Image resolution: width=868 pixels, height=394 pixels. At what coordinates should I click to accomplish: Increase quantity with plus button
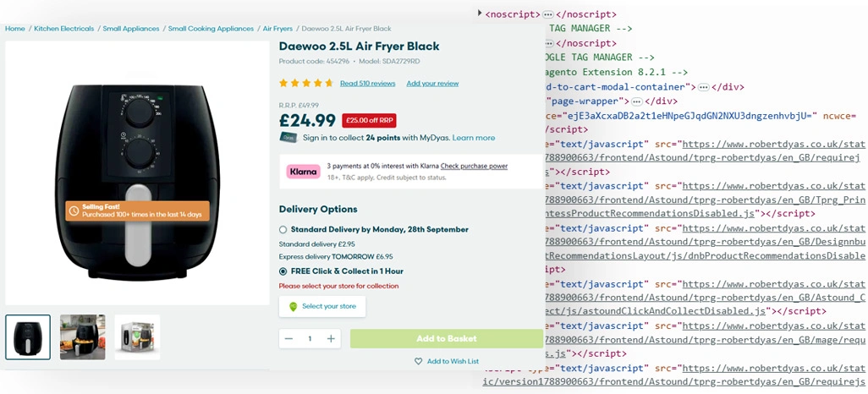tap(331, 339)
